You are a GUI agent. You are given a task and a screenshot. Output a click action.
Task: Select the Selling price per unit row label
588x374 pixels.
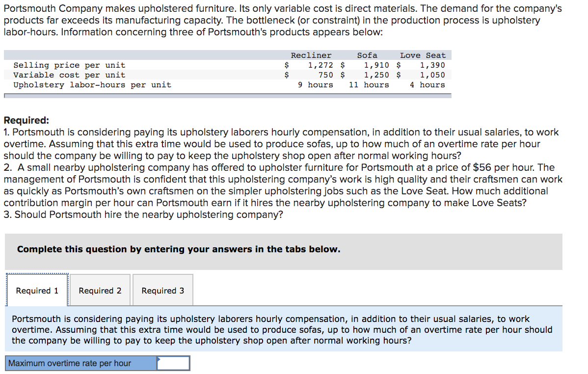(69, 65)
